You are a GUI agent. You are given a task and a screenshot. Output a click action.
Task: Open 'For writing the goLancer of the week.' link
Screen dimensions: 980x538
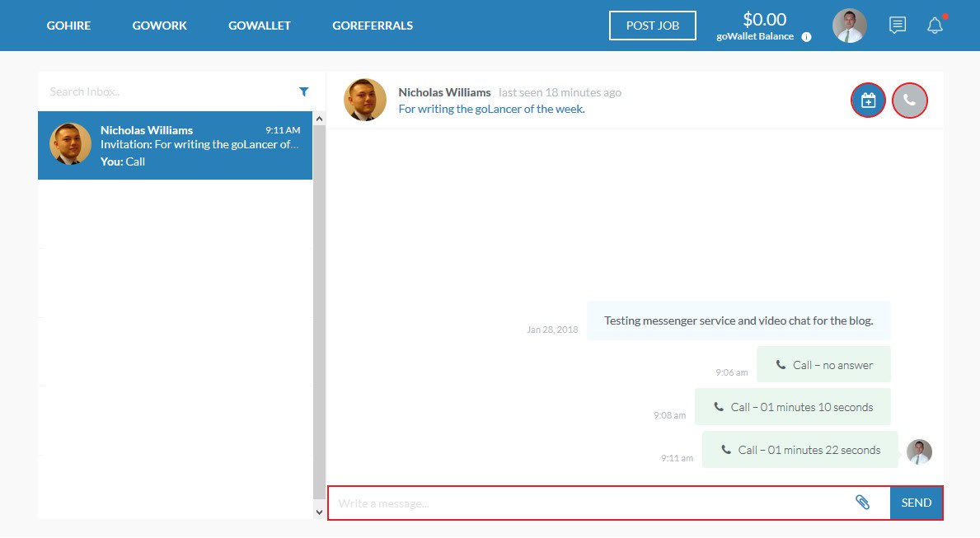492,109
